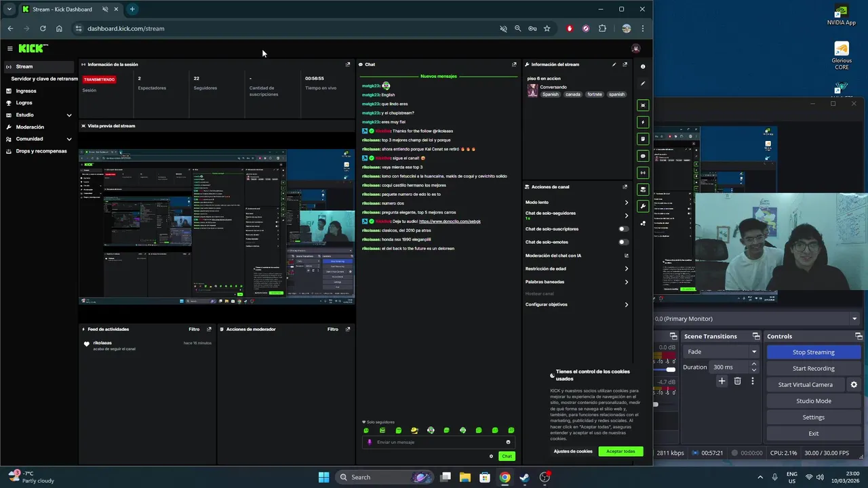Bookmark this page with the star icon
The image size is (868, 488).
coord(547,28)
